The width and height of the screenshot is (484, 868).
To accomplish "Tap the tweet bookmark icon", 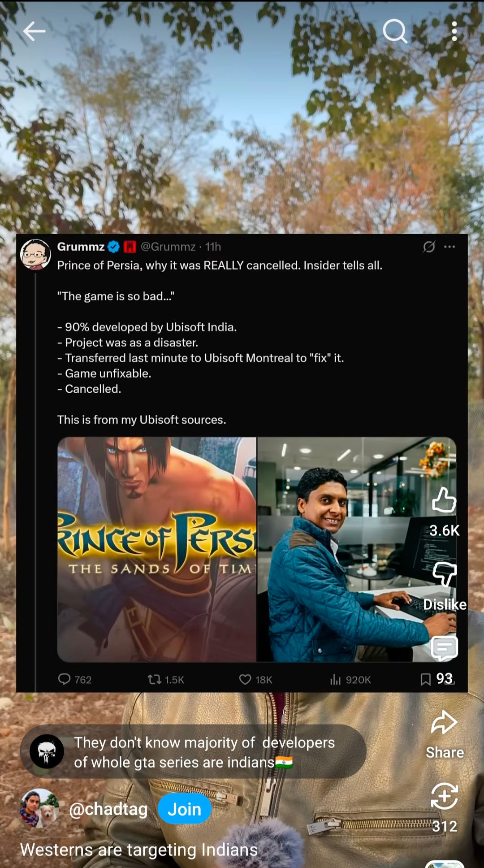I will (426, 680).
